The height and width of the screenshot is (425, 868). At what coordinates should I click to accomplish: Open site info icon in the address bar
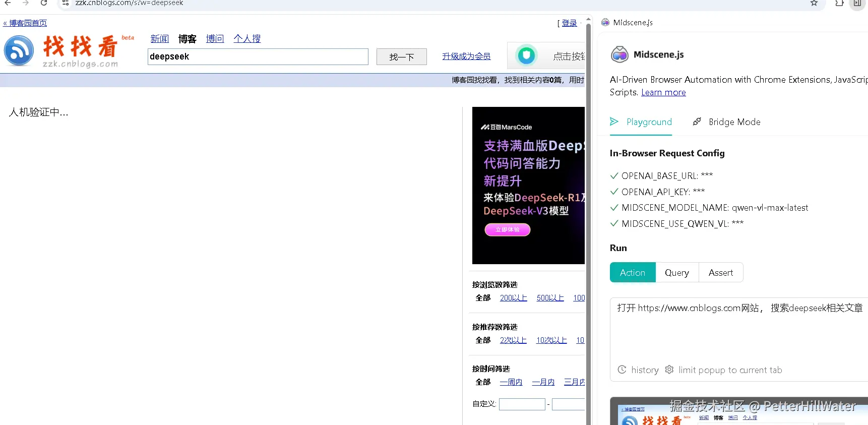click(66, 3)
